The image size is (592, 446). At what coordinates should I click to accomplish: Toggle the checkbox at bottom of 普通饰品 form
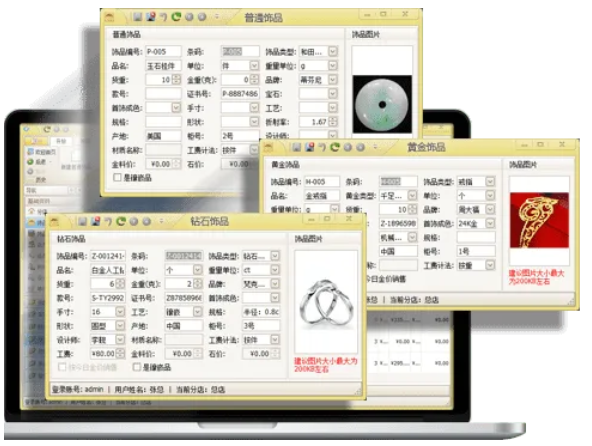117,177
